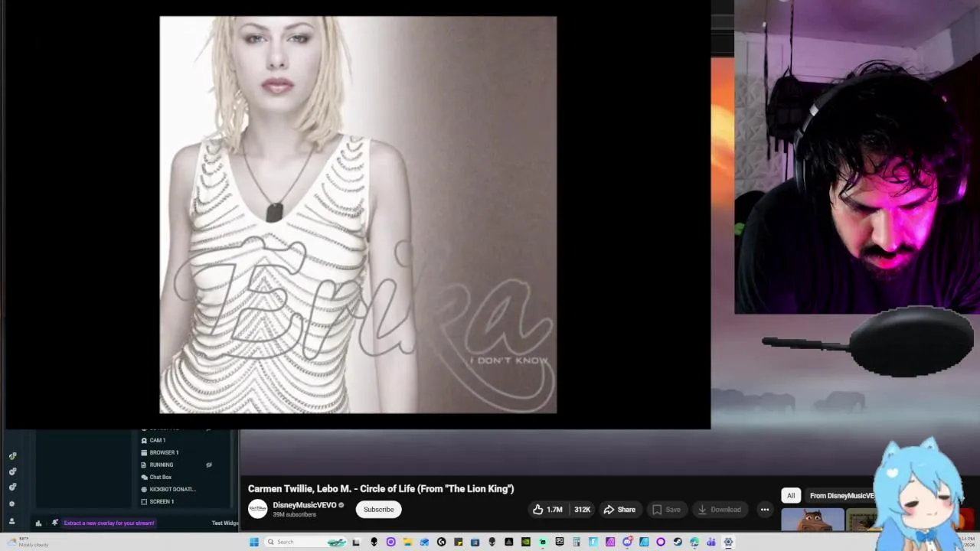Open the three-dot more actions menu
The image size is (980, 551).
pyautogui.click(x=764, y=510)
